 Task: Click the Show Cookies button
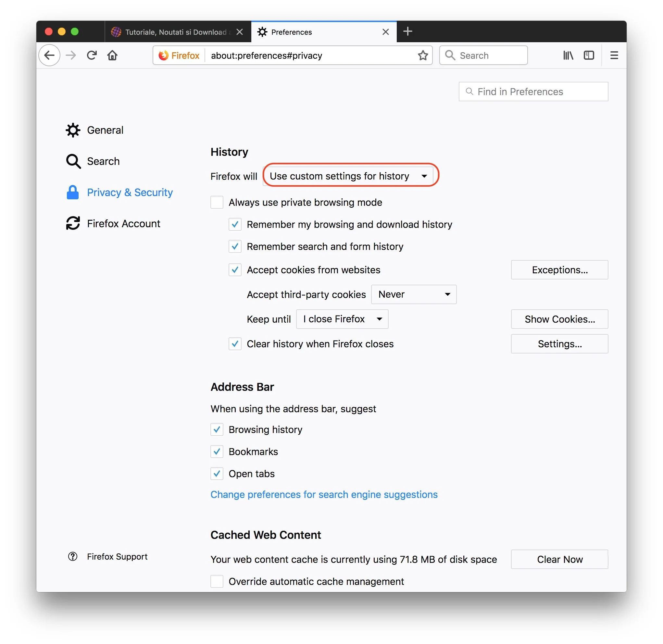tap(559, 319)
